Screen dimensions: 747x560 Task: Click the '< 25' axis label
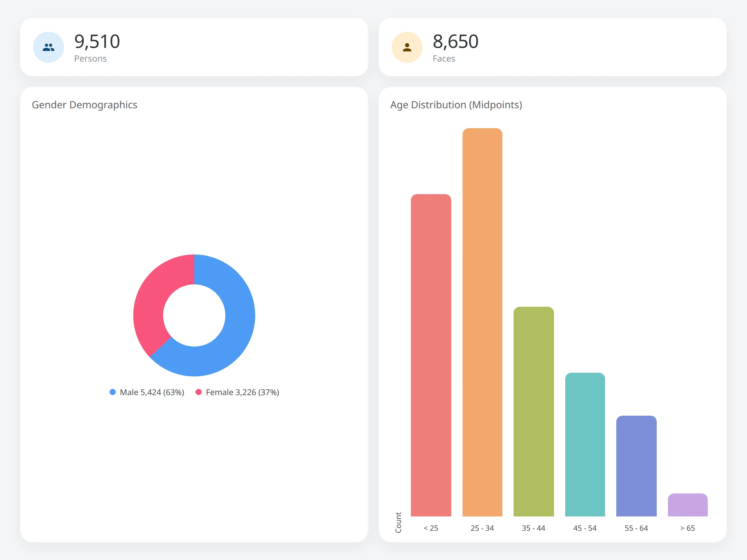431,528
